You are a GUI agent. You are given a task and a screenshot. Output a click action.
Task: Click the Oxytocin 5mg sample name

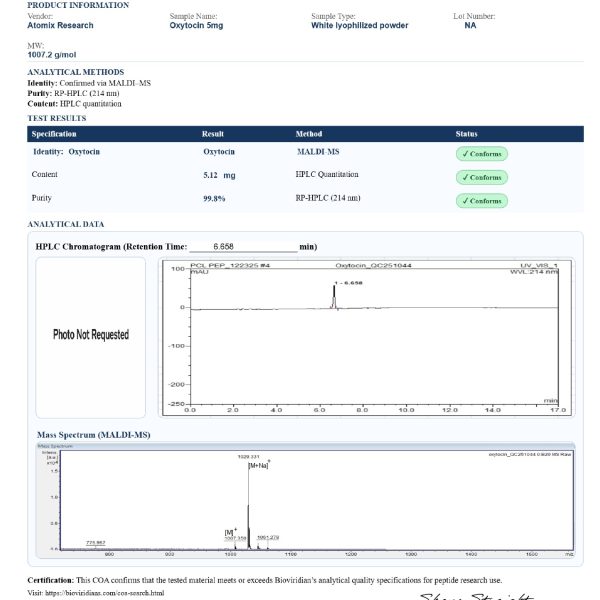coord(195,26)
